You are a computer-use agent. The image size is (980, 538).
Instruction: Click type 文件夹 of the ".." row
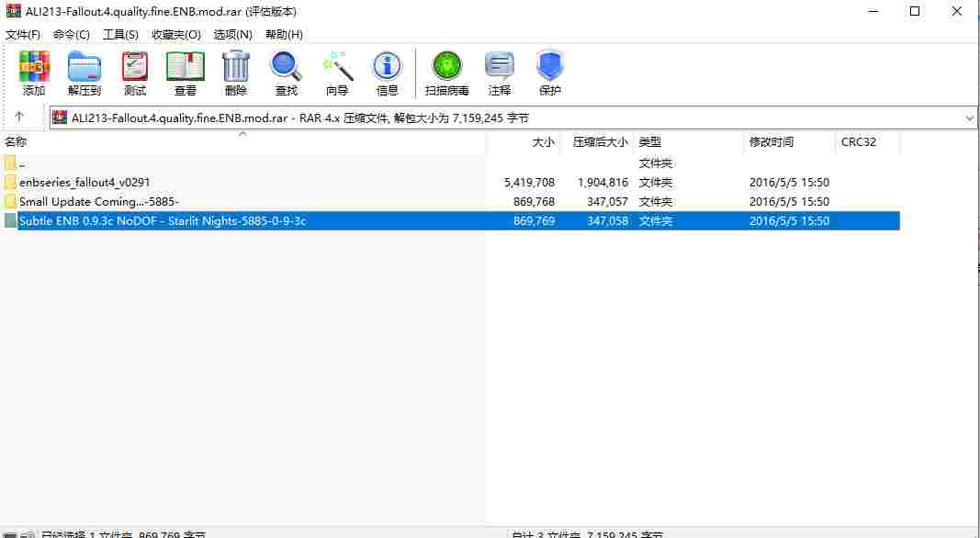[x=656, y=163]
